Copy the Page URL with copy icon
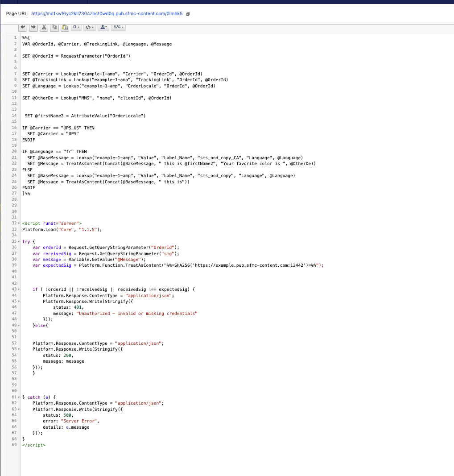 188,14
